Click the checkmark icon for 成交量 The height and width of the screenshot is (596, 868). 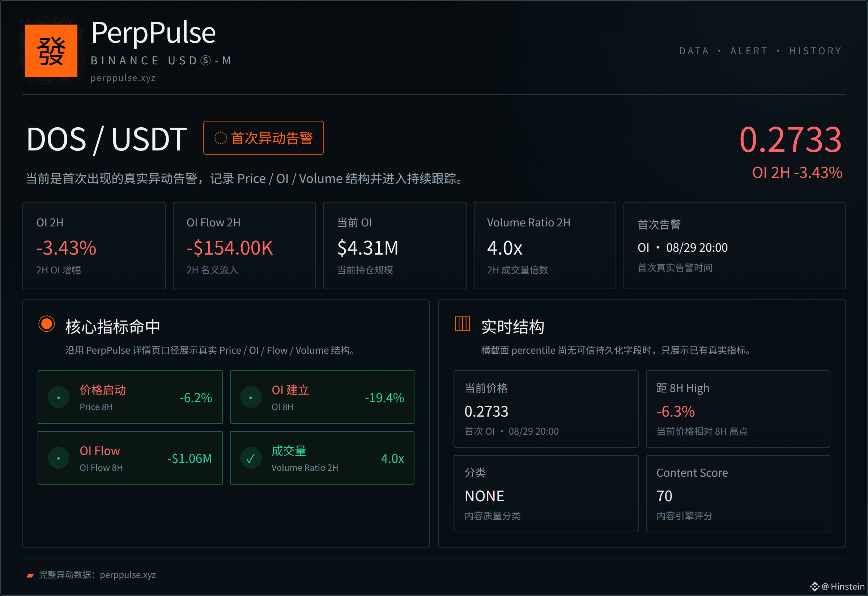click(251, 458)
